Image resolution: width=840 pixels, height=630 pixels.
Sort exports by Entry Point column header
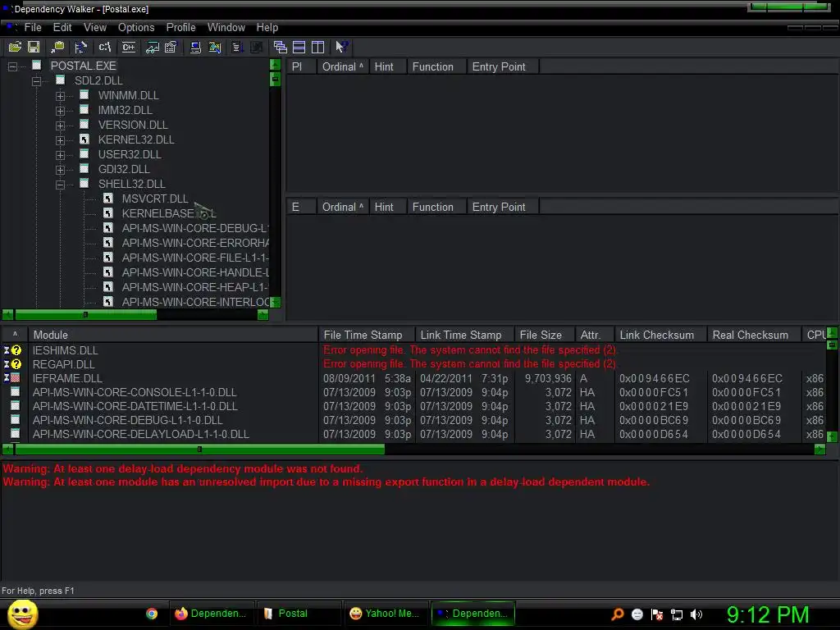pos(503,207)
